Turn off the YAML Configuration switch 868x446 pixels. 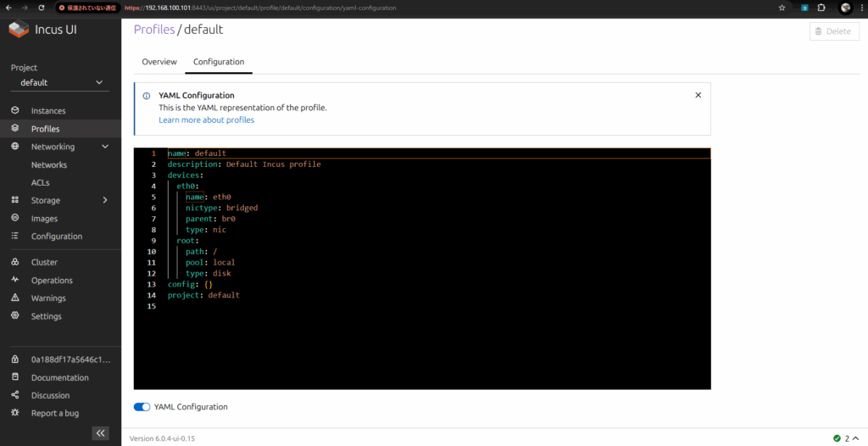[142, 407]
